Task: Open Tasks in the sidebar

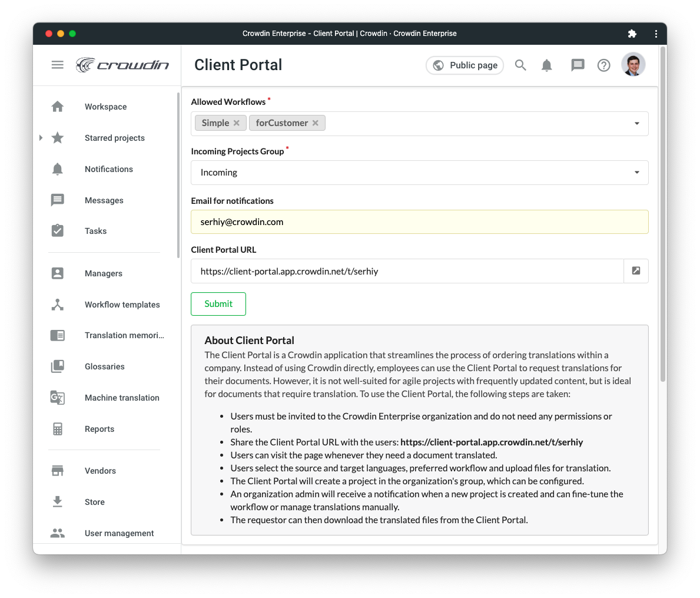Action: point(95,231)
